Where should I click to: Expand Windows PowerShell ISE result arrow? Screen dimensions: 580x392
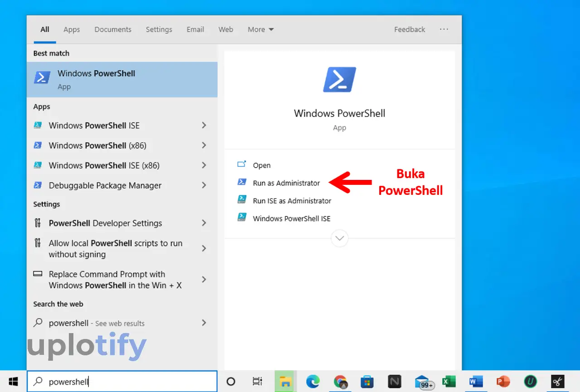point(204,125)
